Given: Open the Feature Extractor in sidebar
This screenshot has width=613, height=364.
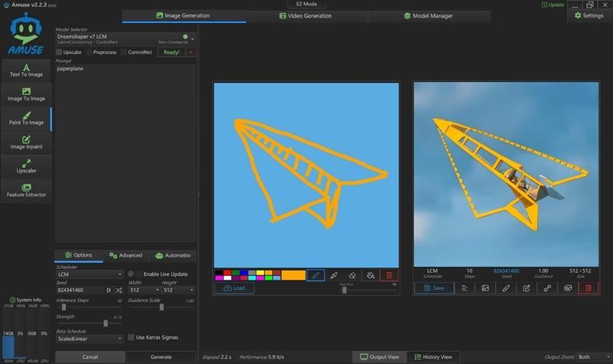Looking at the screenshot, I should pyautogui.click(x=26, y=190).
